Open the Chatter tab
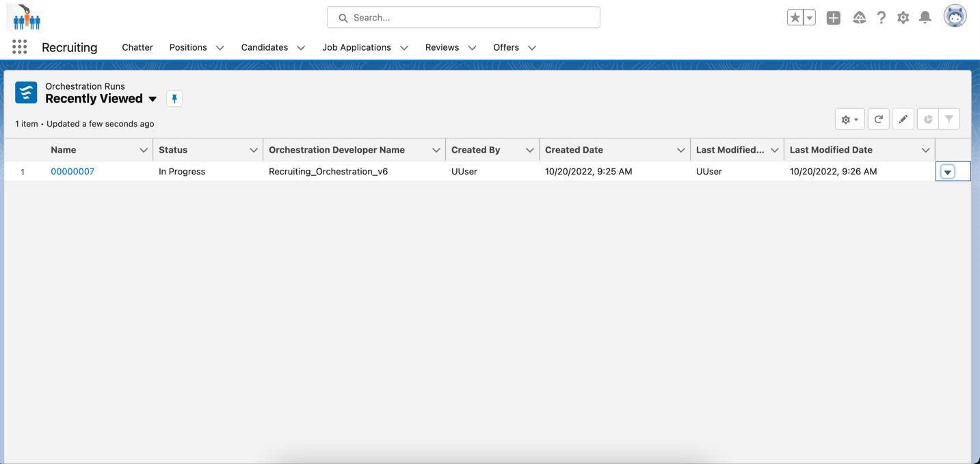 tap(137, 47)
